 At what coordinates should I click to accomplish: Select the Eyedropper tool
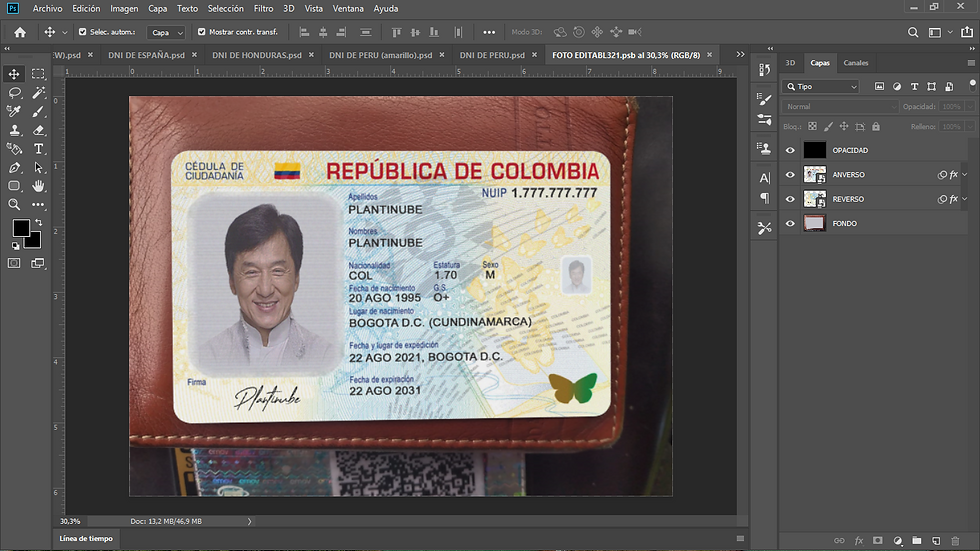pos(14,111)
